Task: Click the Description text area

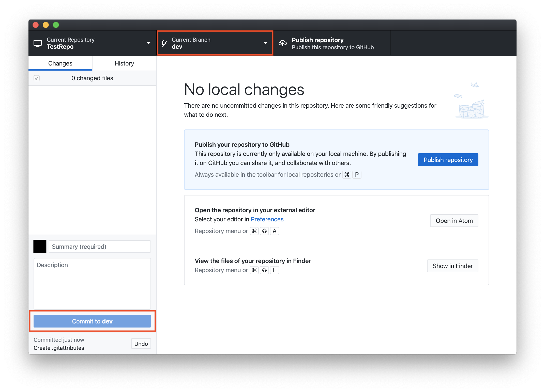Action: click(x=92, y=283)
